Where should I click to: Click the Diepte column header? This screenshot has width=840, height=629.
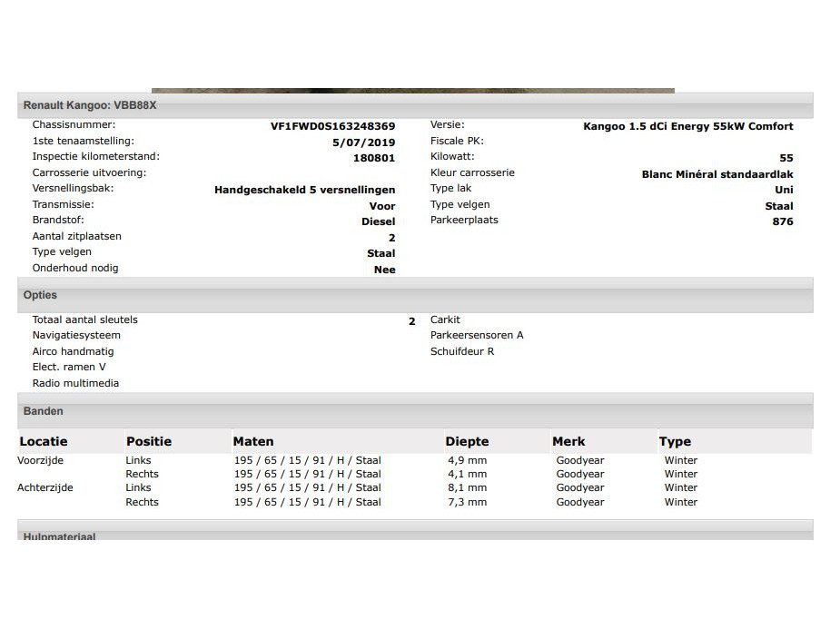467,442
